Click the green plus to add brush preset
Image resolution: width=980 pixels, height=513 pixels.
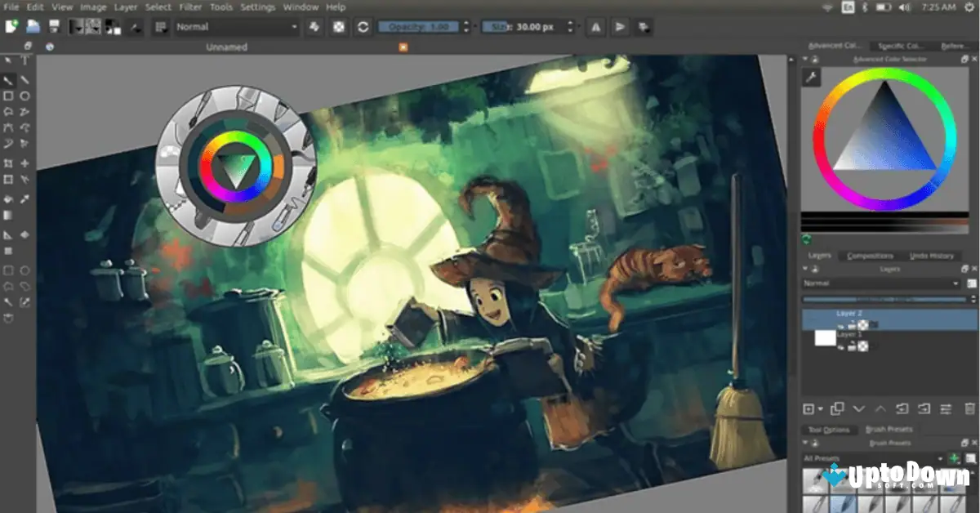[953, 456]
